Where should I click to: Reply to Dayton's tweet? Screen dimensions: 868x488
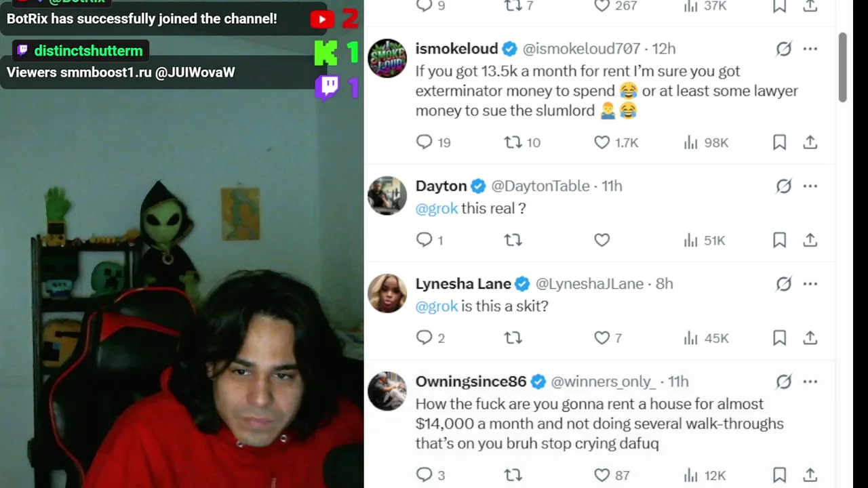[x=425, y=240]
